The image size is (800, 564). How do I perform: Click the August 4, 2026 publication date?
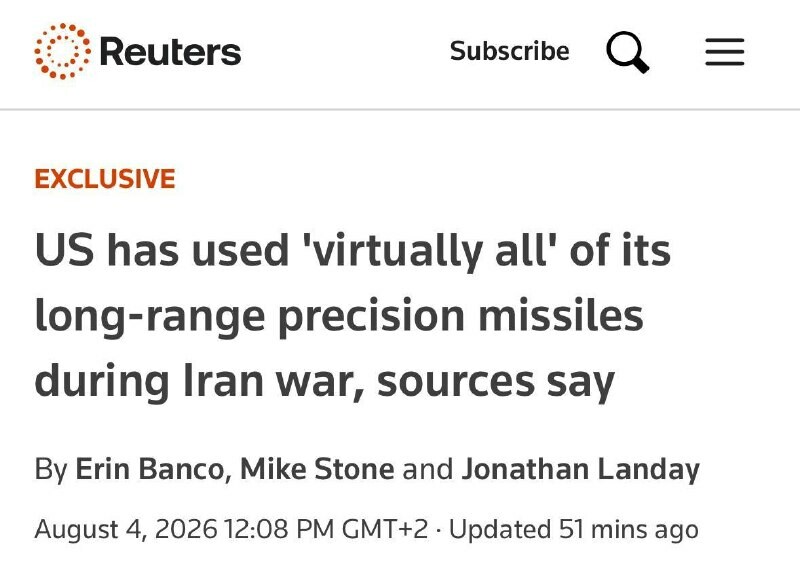pos(126,529)
